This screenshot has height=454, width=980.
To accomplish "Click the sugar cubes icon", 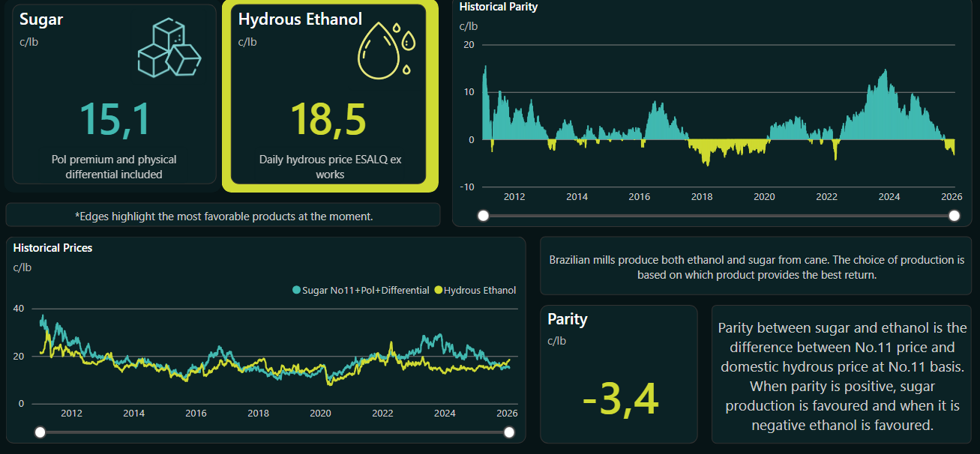I will pyautogui.click(x=169, y=49).
